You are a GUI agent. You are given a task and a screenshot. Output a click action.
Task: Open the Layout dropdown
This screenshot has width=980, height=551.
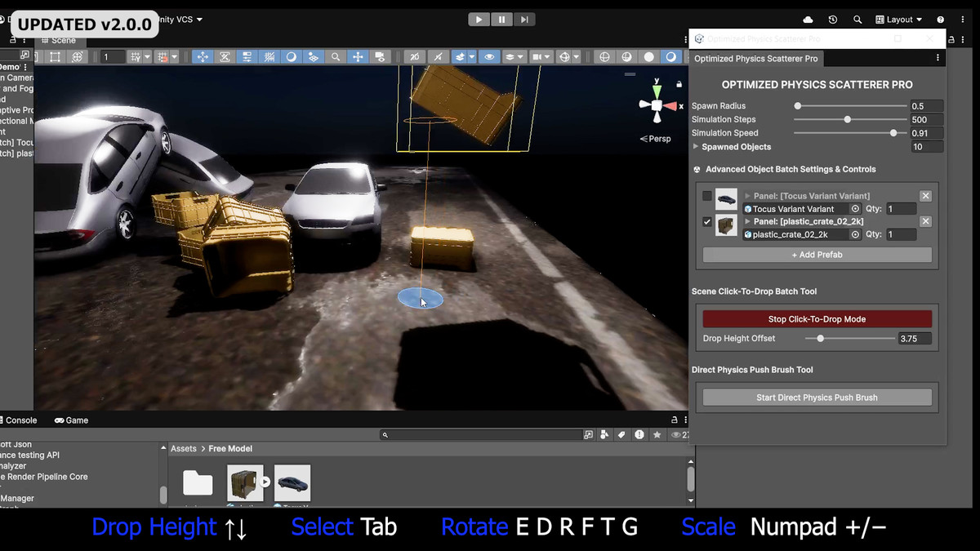898,20
